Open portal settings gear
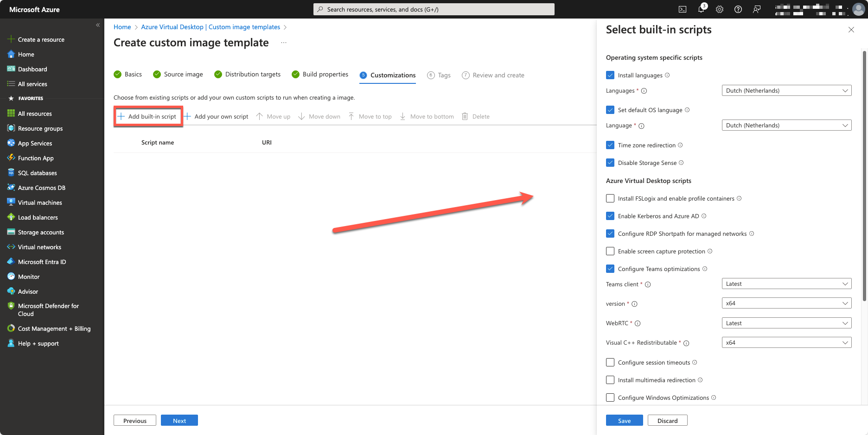 (x=720, y=9)
